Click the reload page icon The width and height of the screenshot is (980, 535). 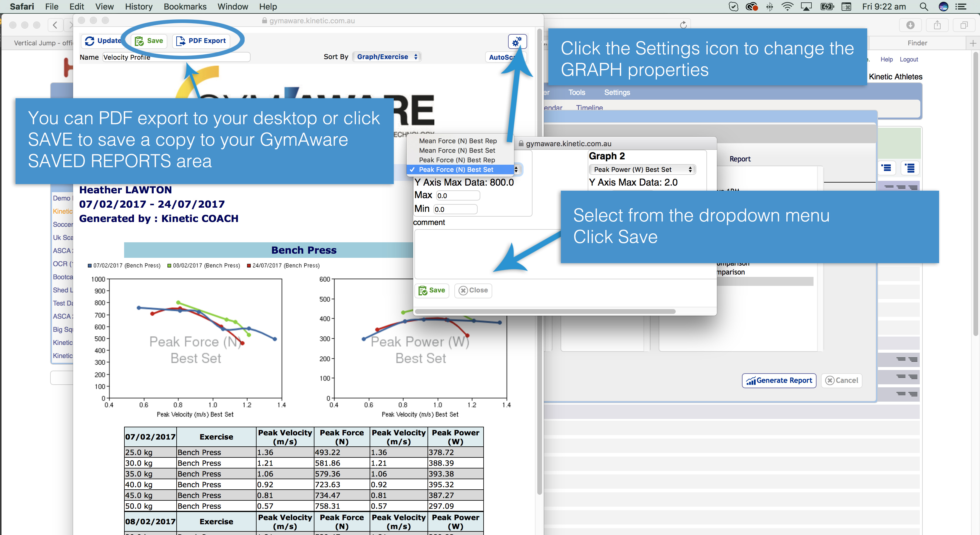[683, 25]
